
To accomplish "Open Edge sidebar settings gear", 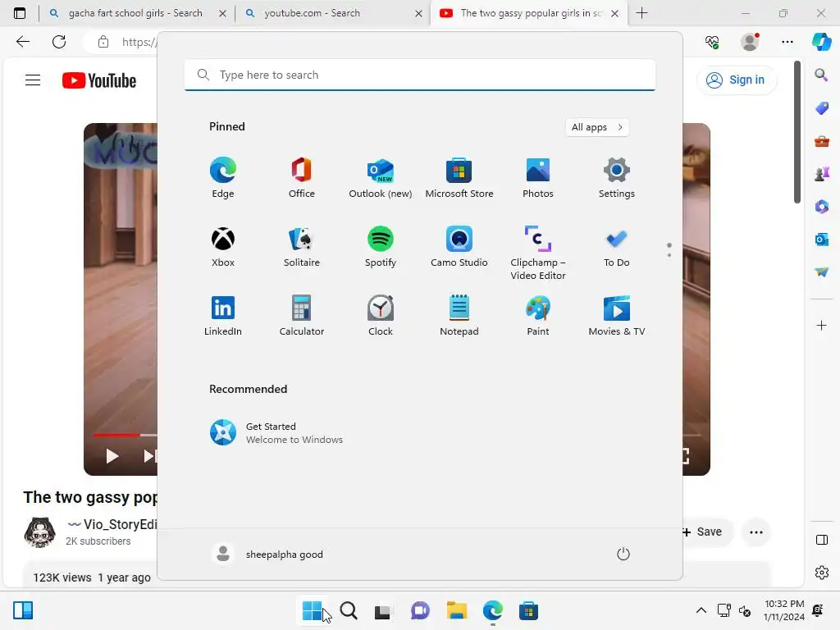I will pos(821,573).
